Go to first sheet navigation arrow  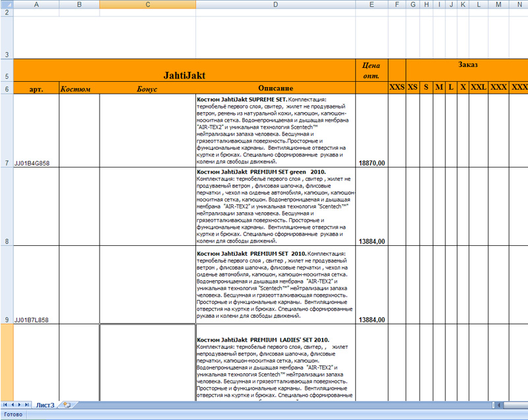[x=5, y=405]
